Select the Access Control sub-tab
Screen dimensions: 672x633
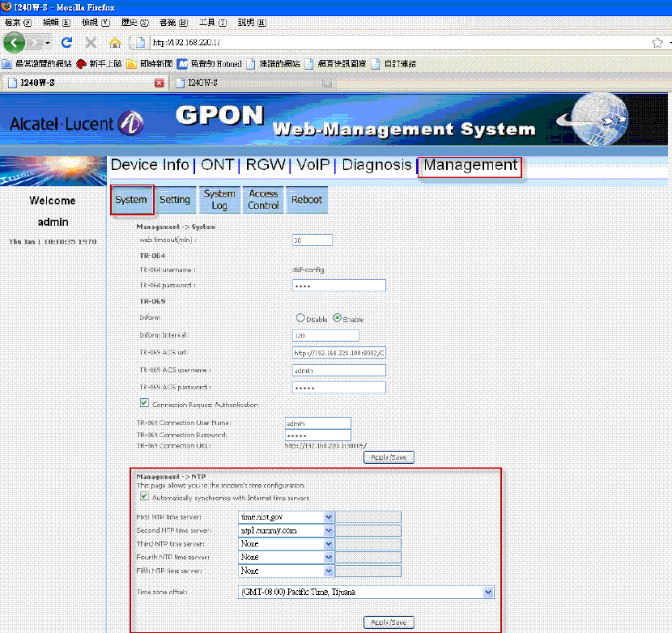263,200
